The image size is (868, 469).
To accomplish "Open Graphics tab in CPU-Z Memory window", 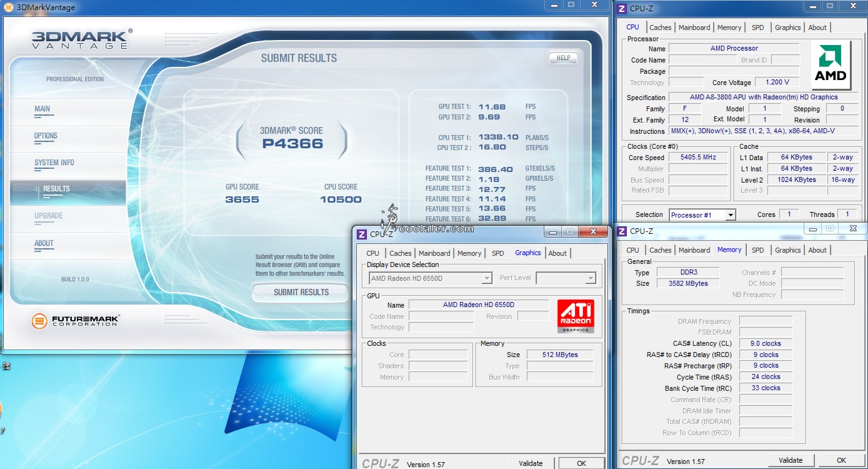I will 787,250.
